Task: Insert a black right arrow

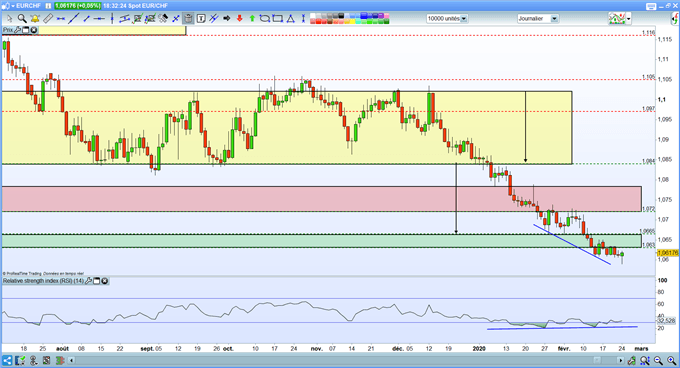Action: (226, 19)
